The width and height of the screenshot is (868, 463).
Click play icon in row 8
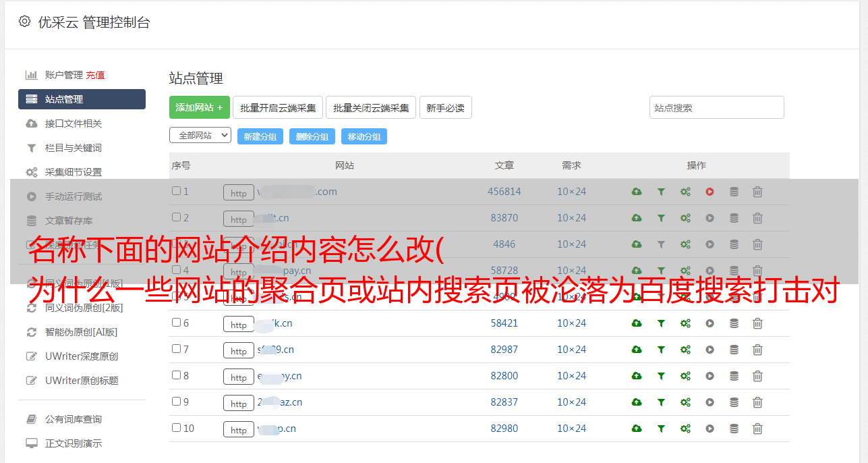710,376
